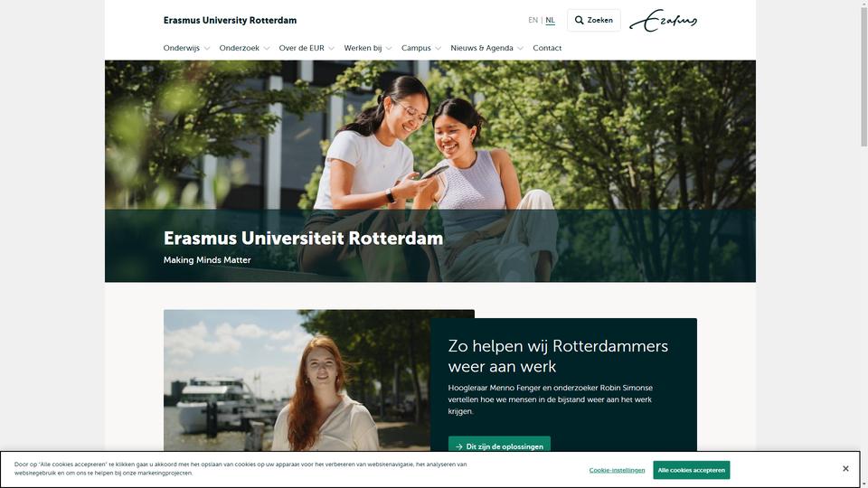This screenshot has width=868, height=488.
Task: Open the Onderwijs menu item
Action: coord(182,48)
